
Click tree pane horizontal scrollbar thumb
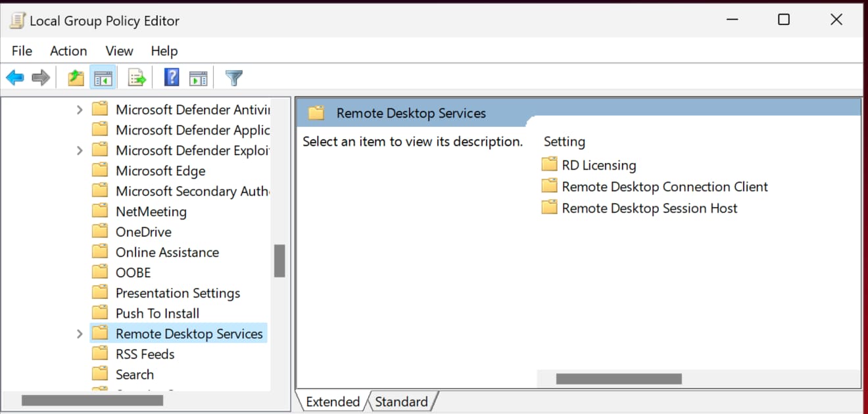coord(92,400)
